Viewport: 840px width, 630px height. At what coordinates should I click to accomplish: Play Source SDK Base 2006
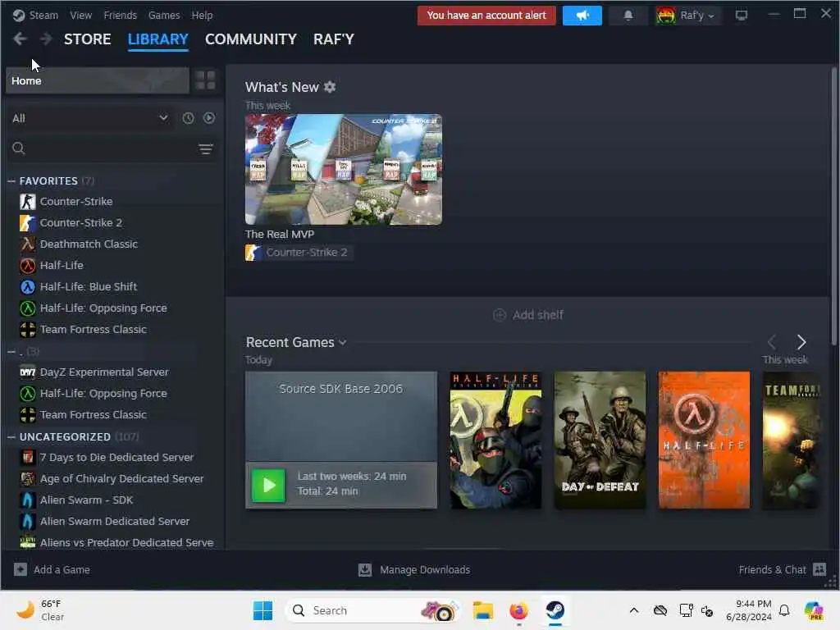point(268,486)
